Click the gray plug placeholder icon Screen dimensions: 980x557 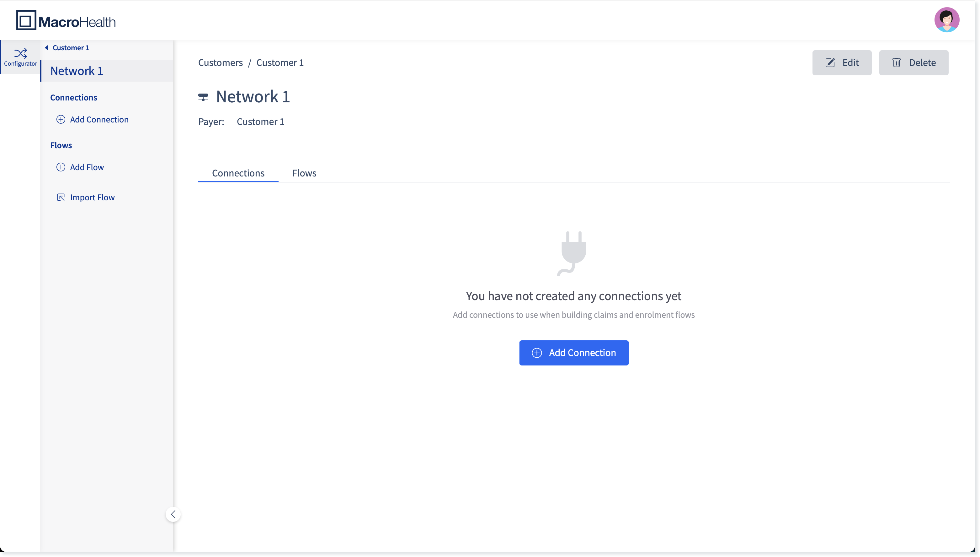[572, 253]
